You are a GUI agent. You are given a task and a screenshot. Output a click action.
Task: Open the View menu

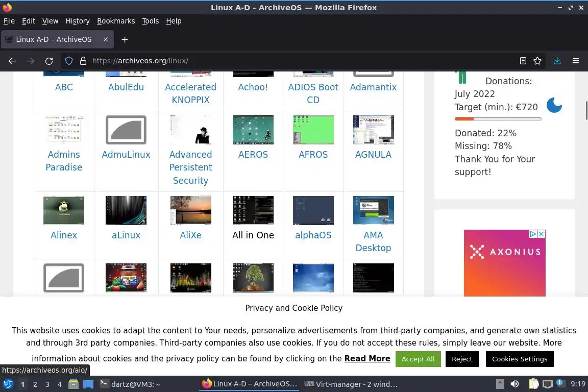click(50, 21)
